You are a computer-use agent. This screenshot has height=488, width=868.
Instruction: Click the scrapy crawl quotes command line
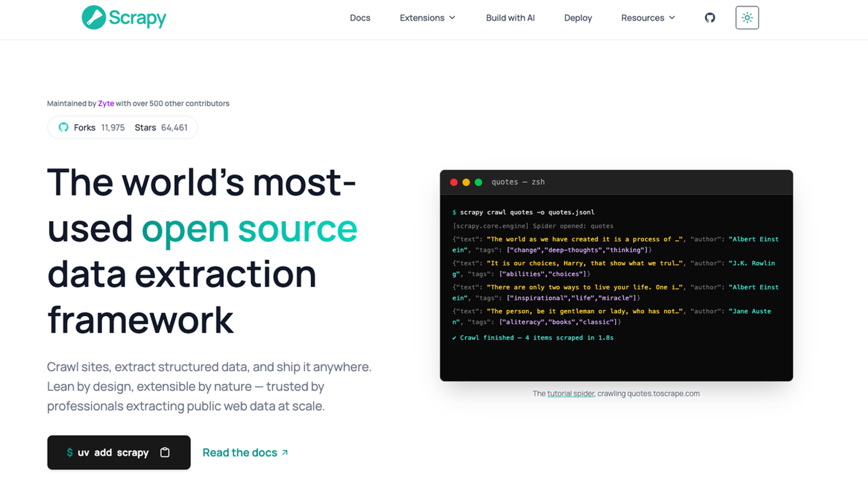pyautogui.click(x=524, y=212)
